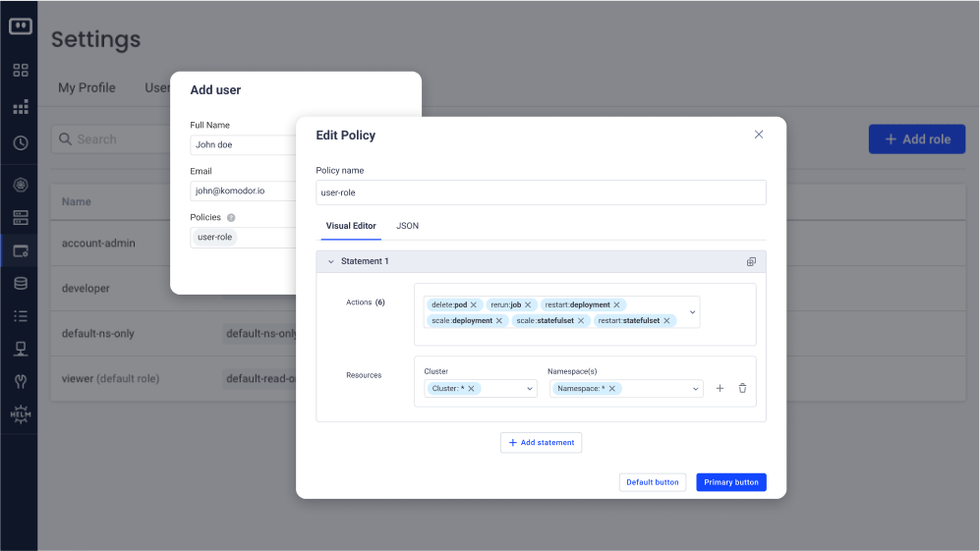Open the database cylinder sidebar icon
The width and height of the screenshot is (980, 551).
point(21,284)
